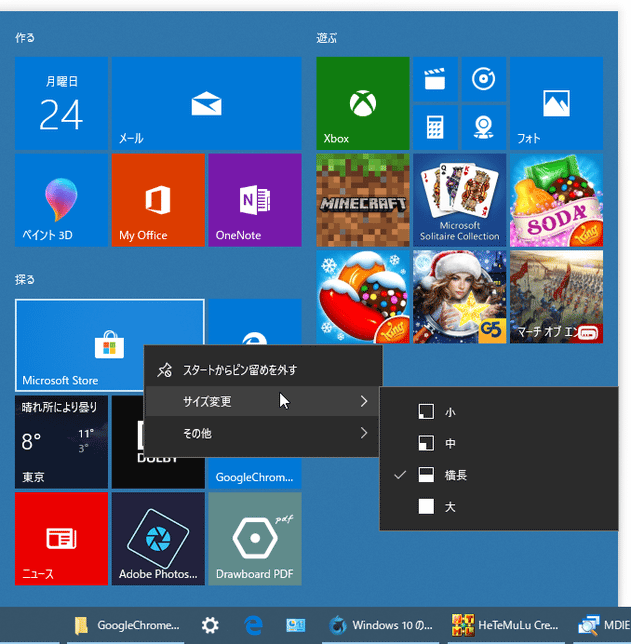Image resolution: width=631 pixels, height=644 pixels.
Task: Launch the Paint 3D tile
Action: tap(61, 200)
